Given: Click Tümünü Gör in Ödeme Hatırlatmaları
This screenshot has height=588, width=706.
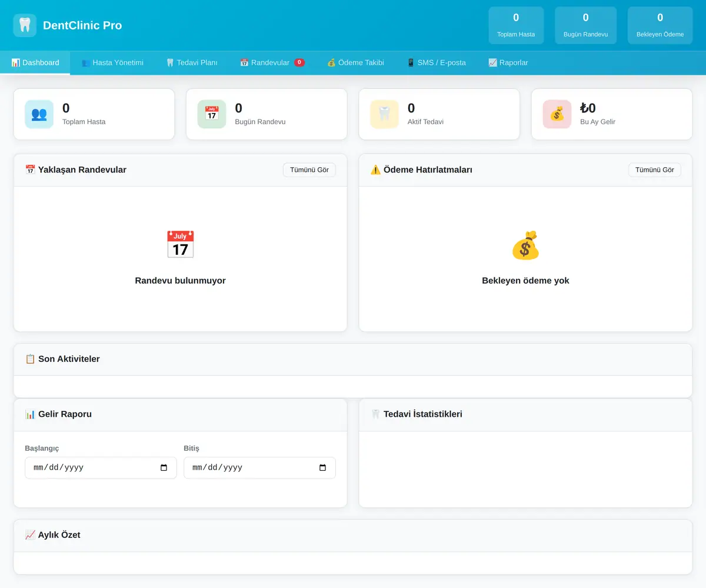Looking at the screenshot, I should [655, 170].
